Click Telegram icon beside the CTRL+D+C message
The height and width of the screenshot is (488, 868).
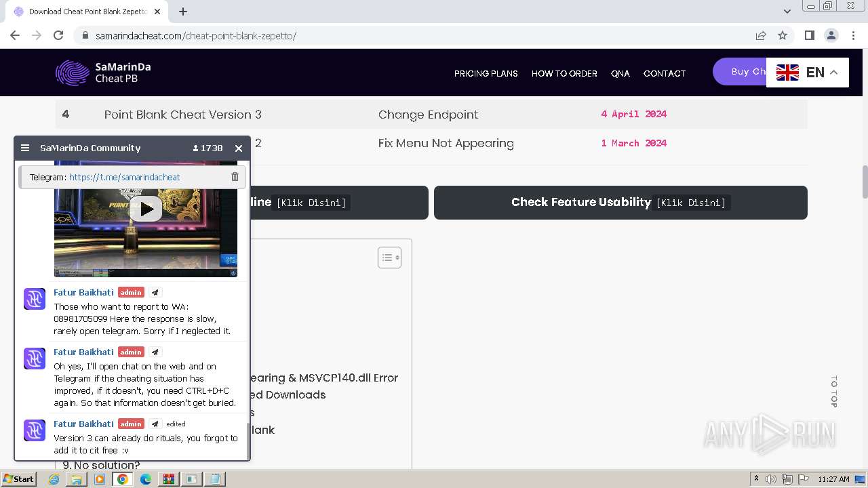point(155,352)
